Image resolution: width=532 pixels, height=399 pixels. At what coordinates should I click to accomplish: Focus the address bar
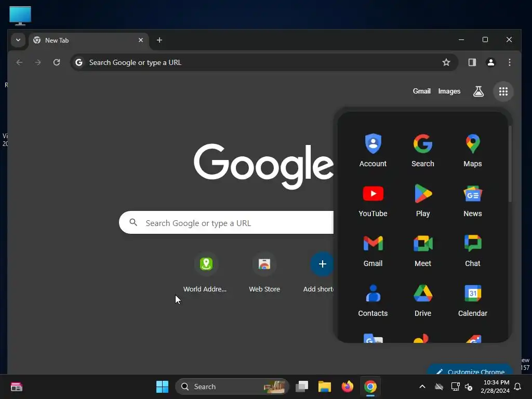point(264,62)
